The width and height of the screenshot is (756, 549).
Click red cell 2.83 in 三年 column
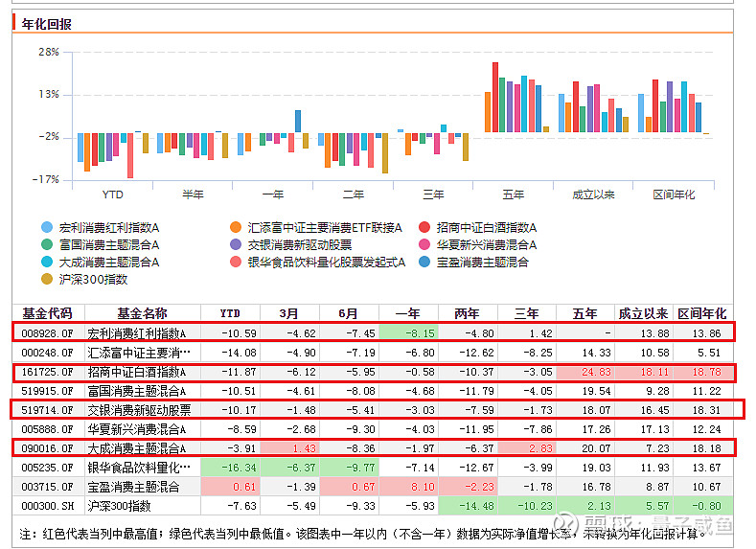(x=526, y=448)
